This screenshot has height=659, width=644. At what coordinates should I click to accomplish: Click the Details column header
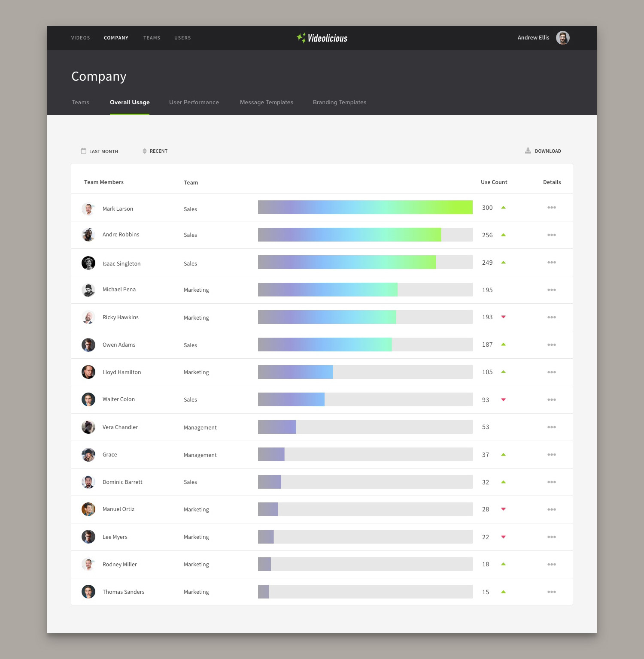(x=552, y=182)
